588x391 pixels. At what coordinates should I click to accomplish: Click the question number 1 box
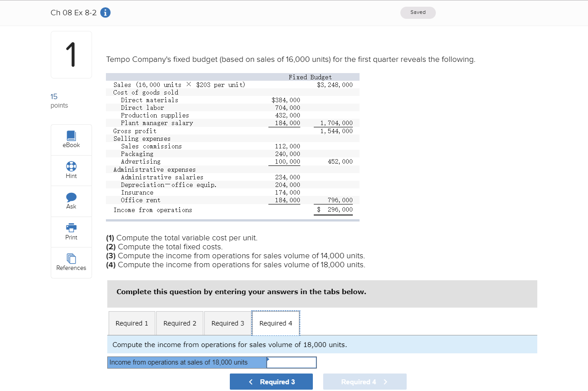[71, 54]
